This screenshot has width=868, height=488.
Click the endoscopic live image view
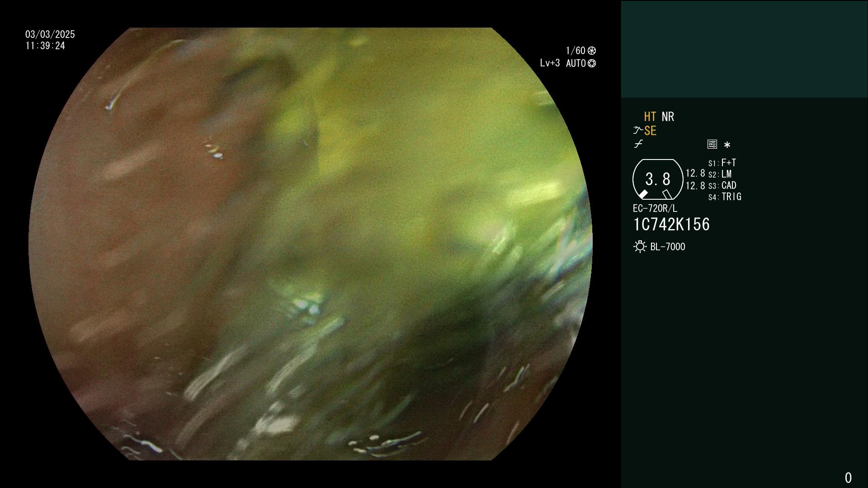[x=311, y=244]
